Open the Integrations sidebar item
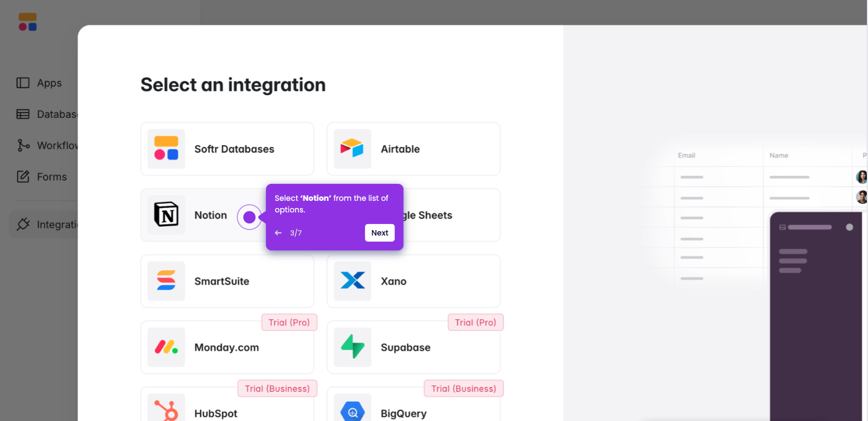Image resolution: width=868 pixels, height=421 pixels. [x=43, y=225]
